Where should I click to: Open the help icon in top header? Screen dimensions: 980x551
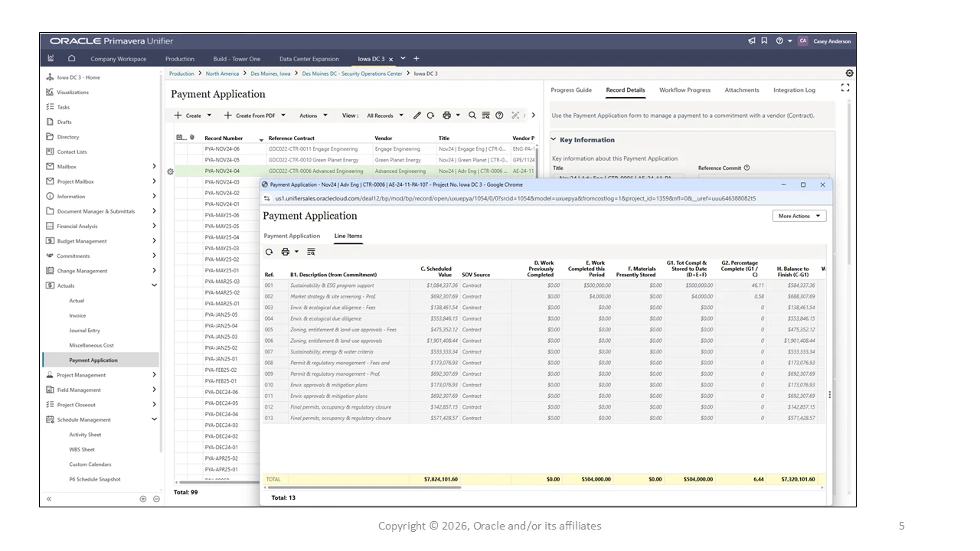(x=779, y=41)
